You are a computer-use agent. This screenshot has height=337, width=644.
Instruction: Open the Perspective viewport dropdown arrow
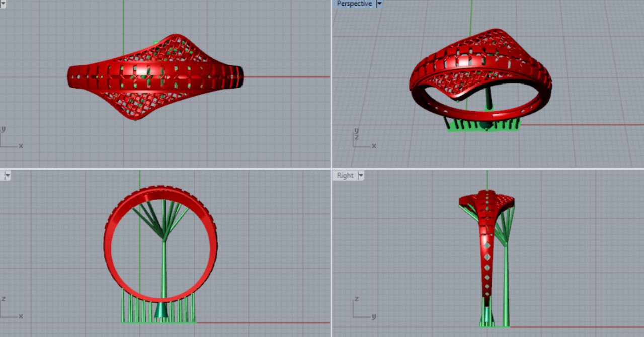point(379,4)
